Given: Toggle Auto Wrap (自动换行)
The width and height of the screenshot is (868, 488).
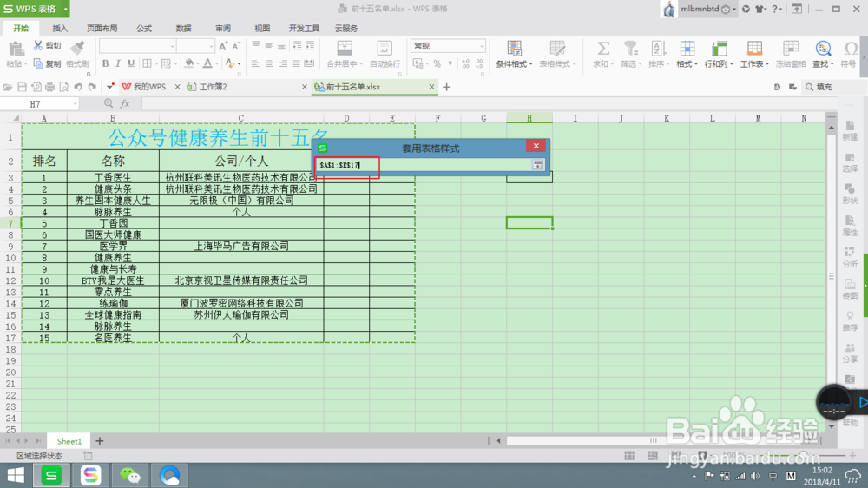Looking at the screenshot, I should pyautogui.click(x=385, y=55).
